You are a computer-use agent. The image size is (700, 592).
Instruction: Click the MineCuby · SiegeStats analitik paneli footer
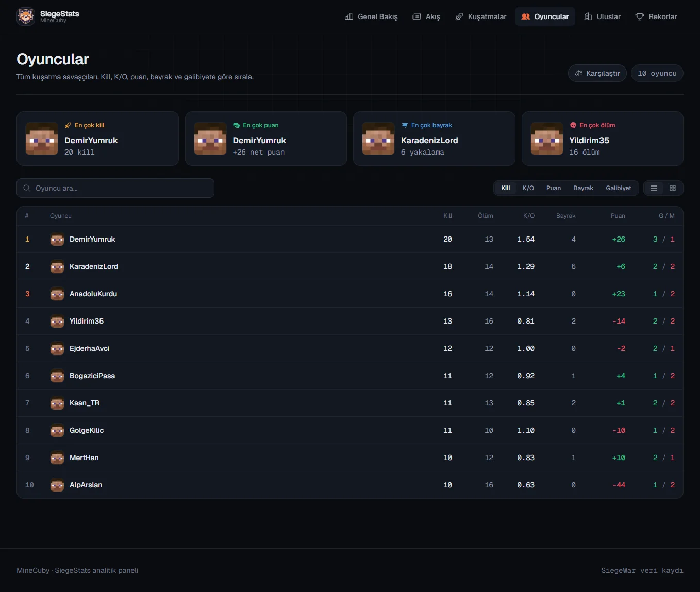(77, 570)
